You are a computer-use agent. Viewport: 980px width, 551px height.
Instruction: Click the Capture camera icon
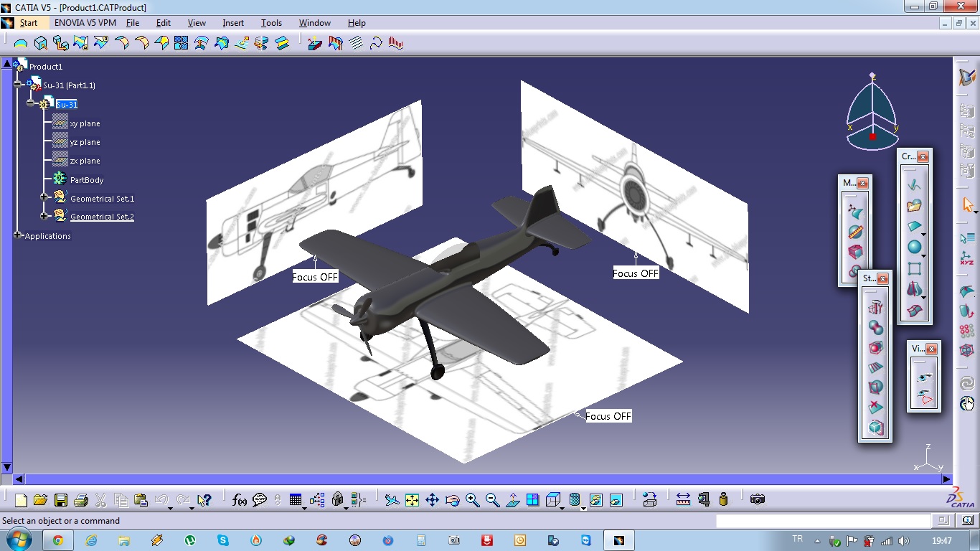click(x=757, y=499)
